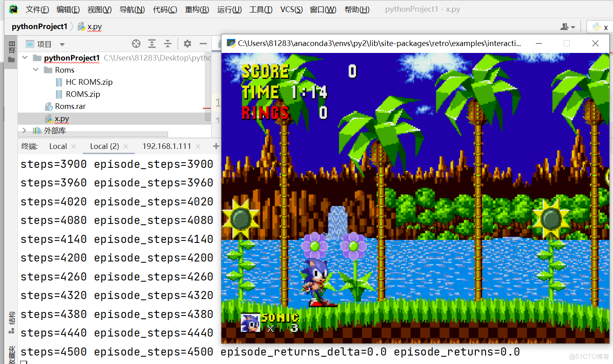613x364 pixels.
Task: Select HC ROMS.zip file
Action: click(x=89, y=82)
